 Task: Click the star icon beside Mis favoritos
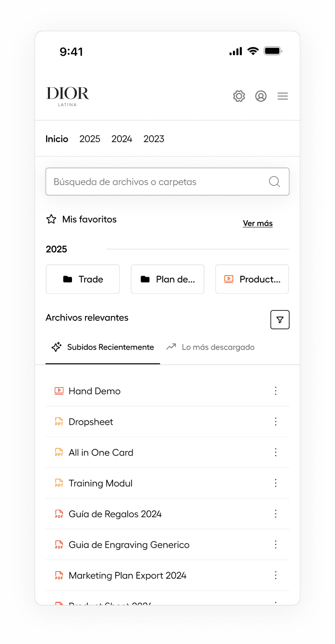(x=51, y=219)
